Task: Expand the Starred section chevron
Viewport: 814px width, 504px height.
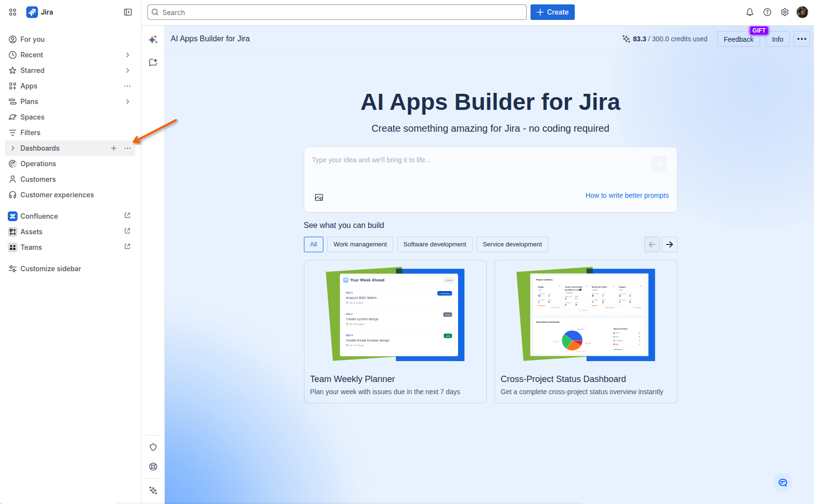Action: tap(127, 70)
